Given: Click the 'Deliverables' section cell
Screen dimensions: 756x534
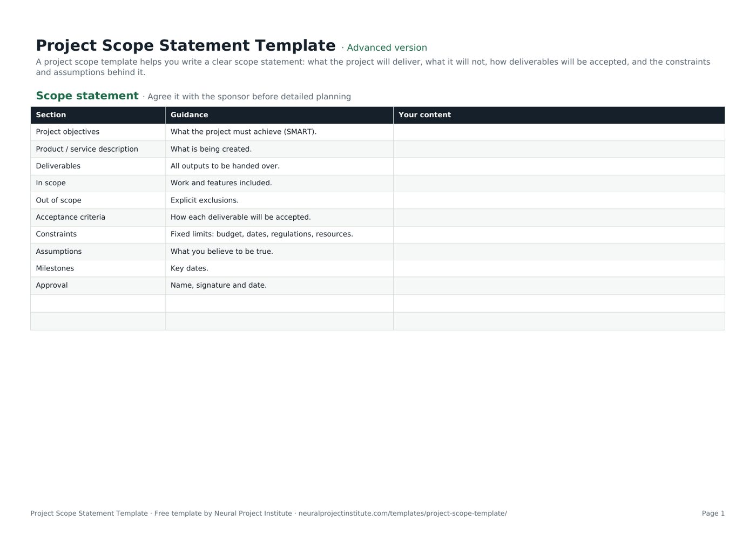Looking at the screenshot, I should (98, 166).
